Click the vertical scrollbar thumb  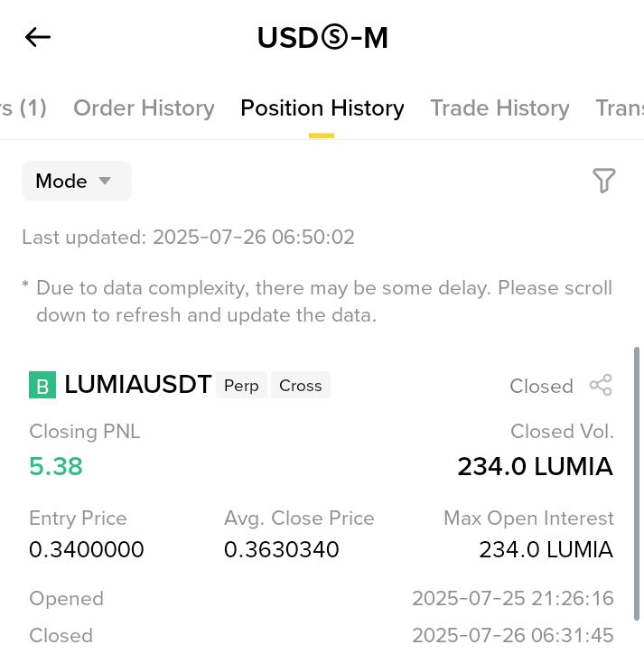[637, 484]
